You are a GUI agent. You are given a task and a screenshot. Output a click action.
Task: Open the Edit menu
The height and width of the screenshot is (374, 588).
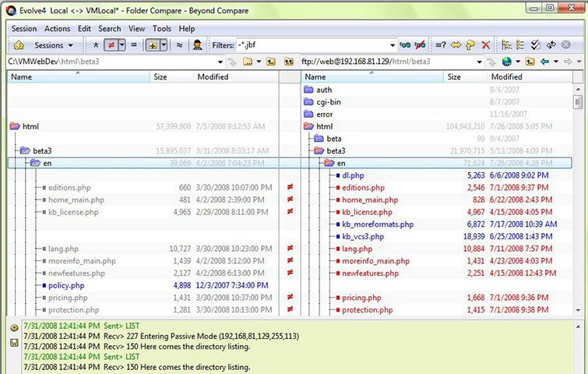click(84, 29)
